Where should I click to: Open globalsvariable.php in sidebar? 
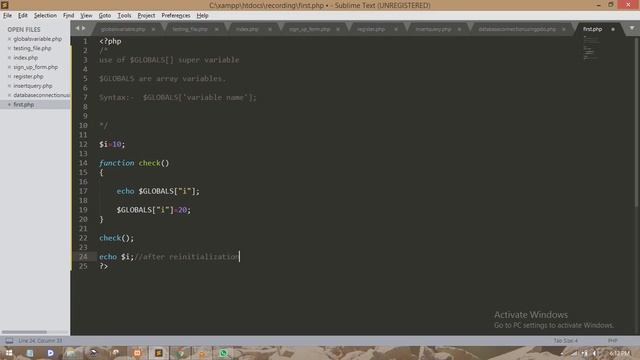point(38,39)
